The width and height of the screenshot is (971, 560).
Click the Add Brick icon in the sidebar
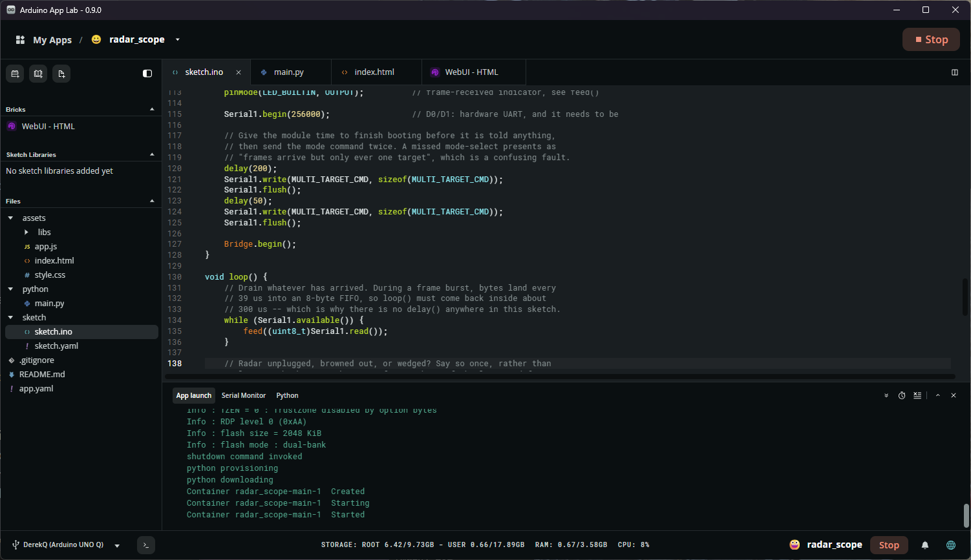click(15, 74)
